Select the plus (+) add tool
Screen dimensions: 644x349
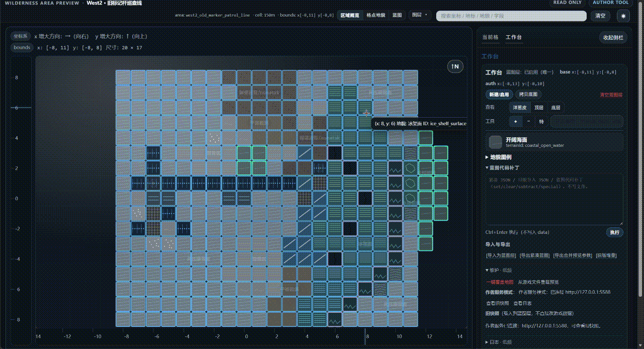coord(516,122)
